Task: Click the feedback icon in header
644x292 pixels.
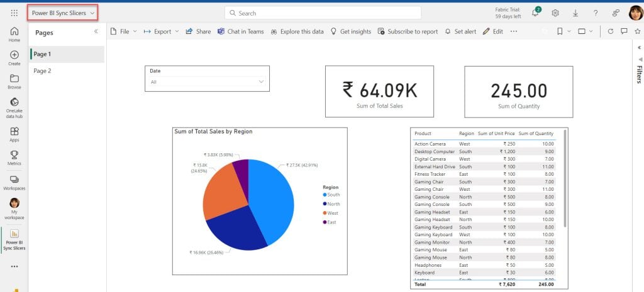Action: [616, 13]
